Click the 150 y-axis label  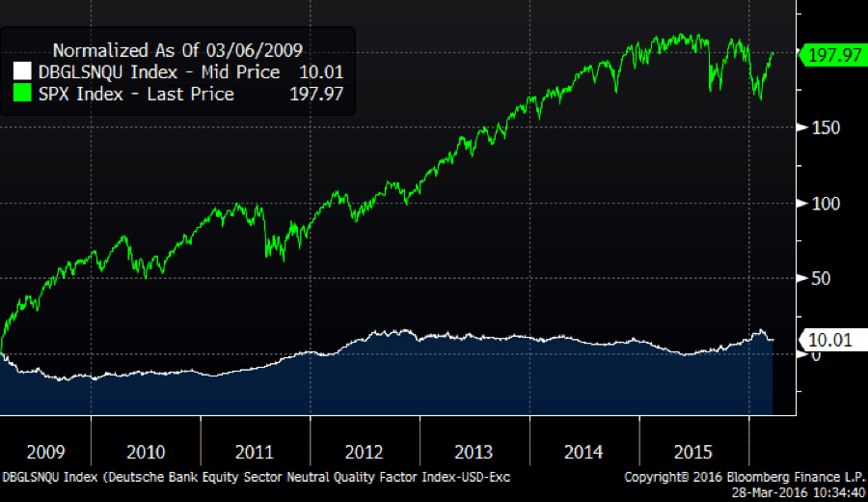tap(826, 128)
